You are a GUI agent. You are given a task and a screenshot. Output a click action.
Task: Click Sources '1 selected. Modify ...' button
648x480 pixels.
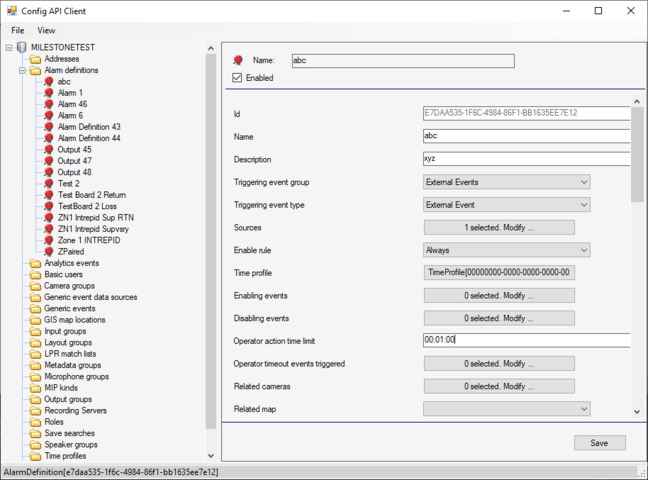(x=499, y=228)
